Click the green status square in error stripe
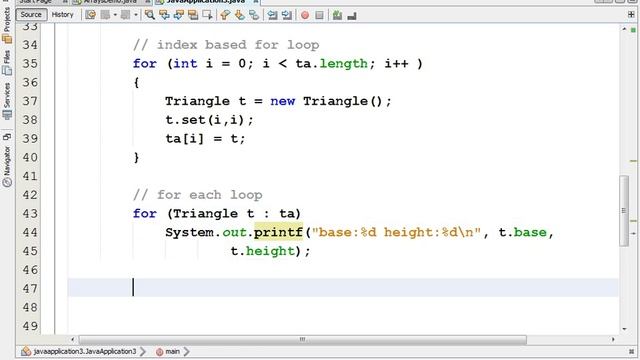The height and width of the screenshot is (360, 640). click(633, 30)
